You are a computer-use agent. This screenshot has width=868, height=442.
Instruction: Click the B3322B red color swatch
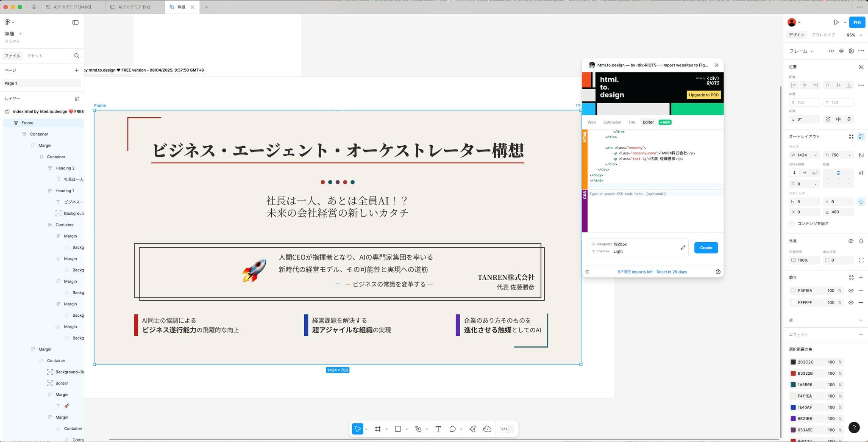coord(793,373)
